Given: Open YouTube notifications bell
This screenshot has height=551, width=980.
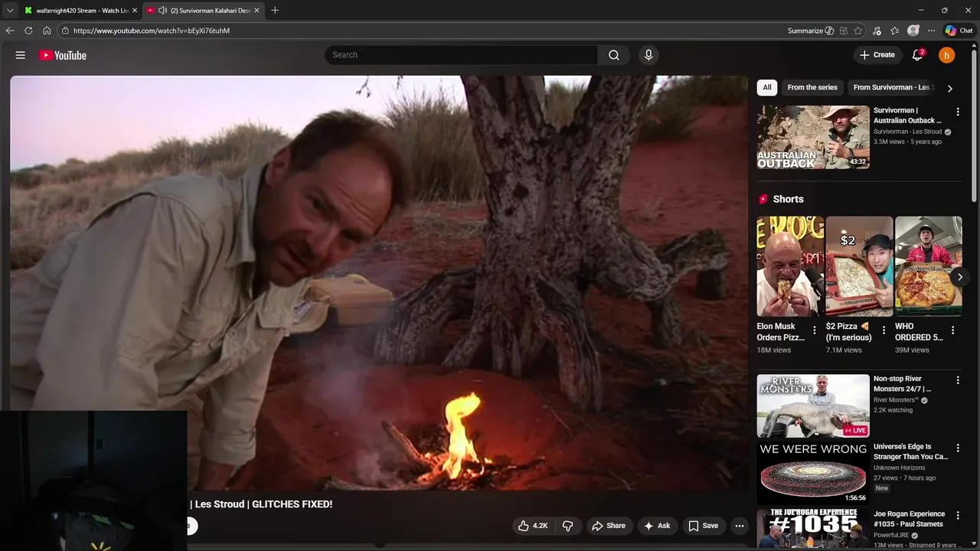Looking at the screenshot, I should tap(917, 55).
